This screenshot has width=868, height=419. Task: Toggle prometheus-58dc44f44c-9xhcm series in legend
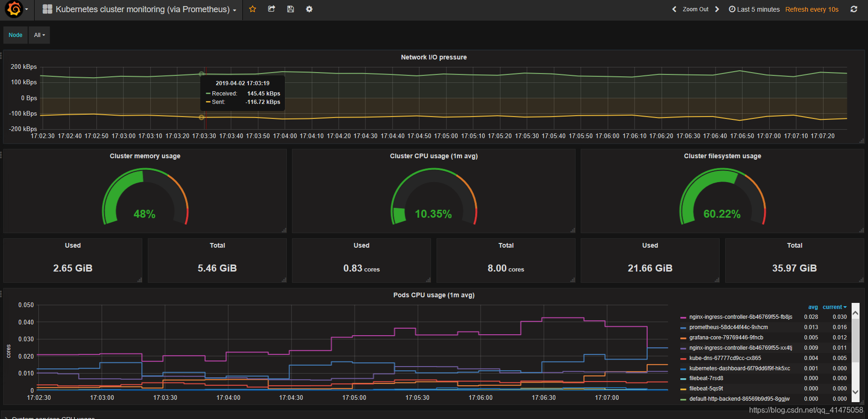point(728,327)
